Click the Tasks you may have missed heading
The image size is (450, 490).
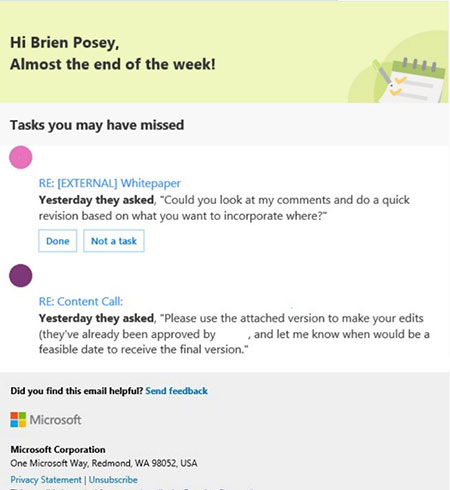pyautogui.click(x=97, y=125)
